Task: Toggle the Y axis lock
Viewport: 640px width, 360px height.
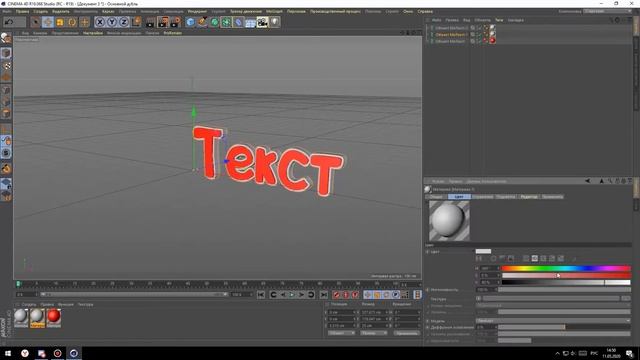Action: pyautogui.click(x=111, y=22)
